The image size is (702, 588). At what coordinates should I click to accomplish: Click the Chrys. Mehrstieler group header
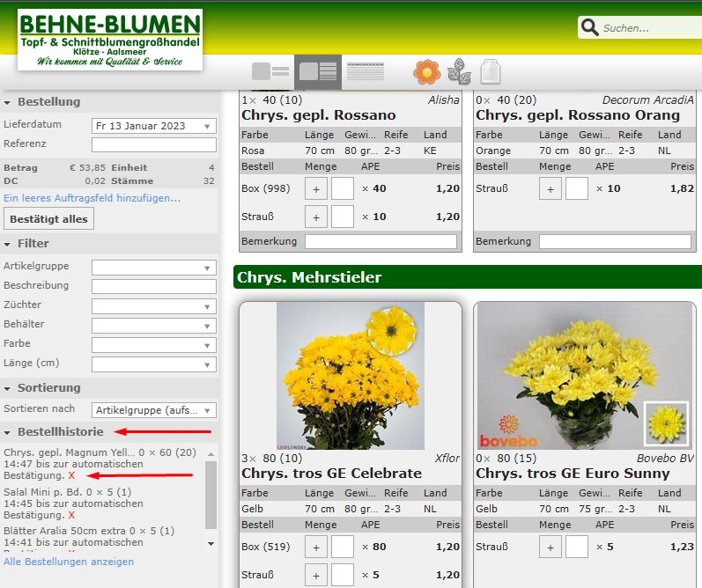[468, 277]
